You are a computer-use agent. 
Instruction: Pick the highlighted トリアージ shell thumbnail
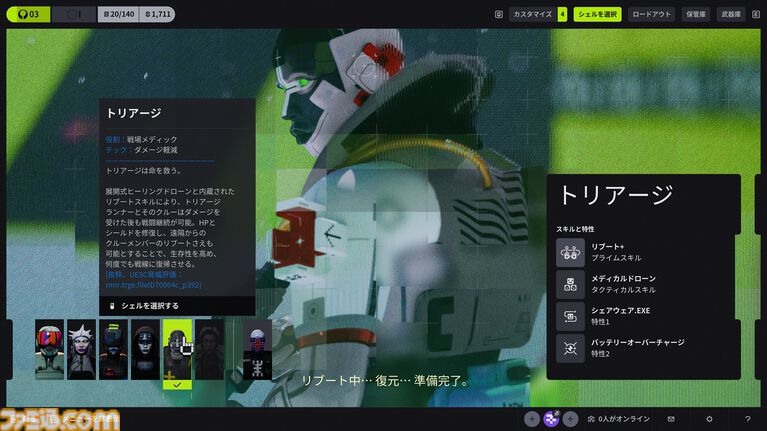pos(177,350)
